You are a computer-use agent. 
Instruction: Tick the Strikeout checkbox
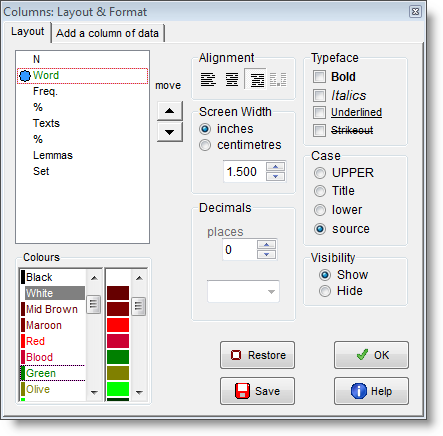[x=319, y=130]
